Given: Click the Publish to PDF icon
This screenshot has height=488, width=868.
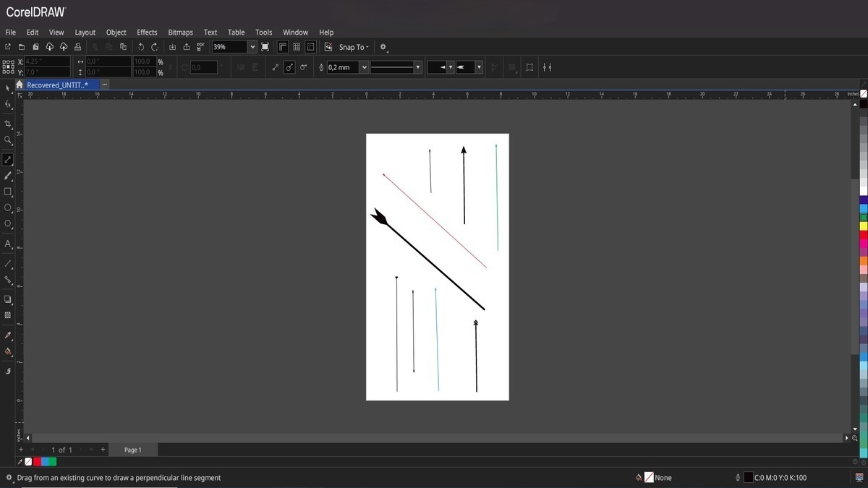Looking at the screenshot, I should click(200, 47).
